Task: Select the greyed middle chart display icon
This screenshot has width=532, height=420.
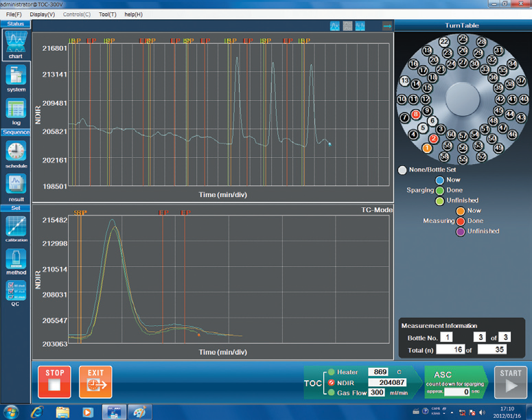Action: tap(347, 26)
